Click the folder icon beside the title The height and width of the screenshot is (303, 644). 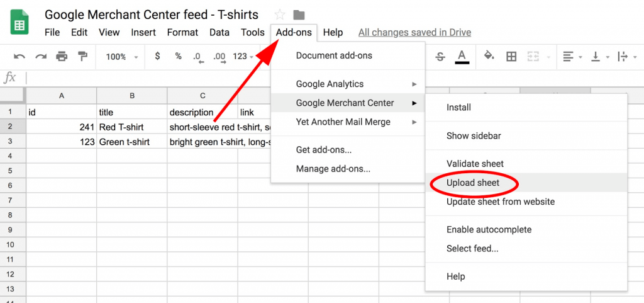[299, 14]
